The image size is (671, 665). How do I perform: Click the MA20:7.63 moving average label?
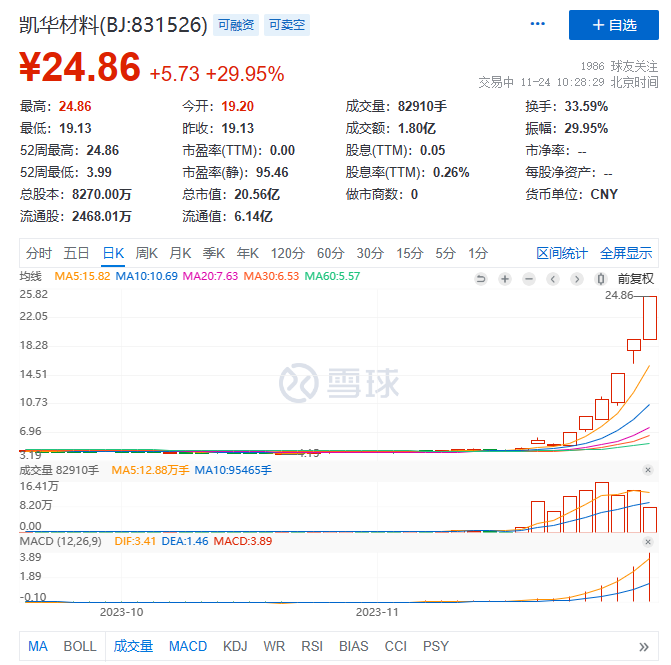210,276
